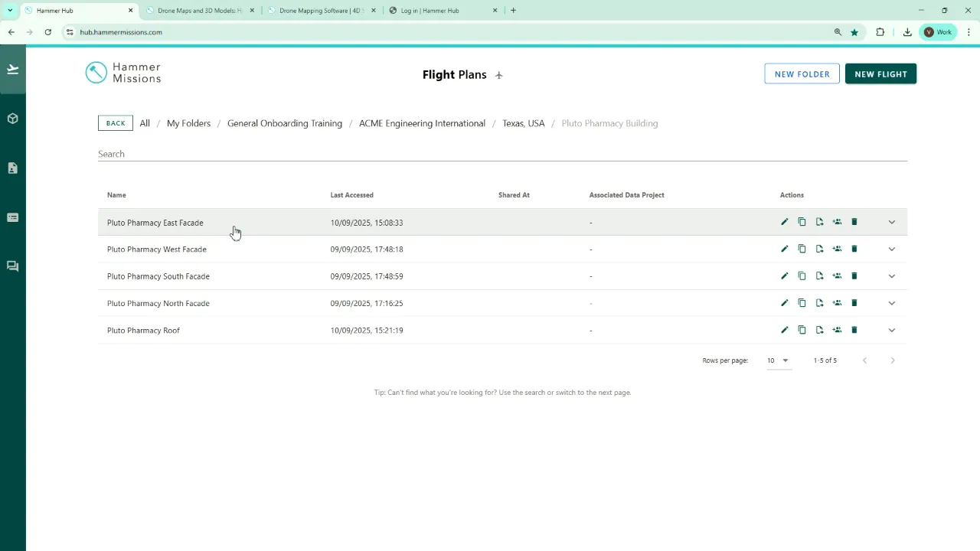Duplicate the Pluto Pharmacy West Facade flight

point(802,249)
